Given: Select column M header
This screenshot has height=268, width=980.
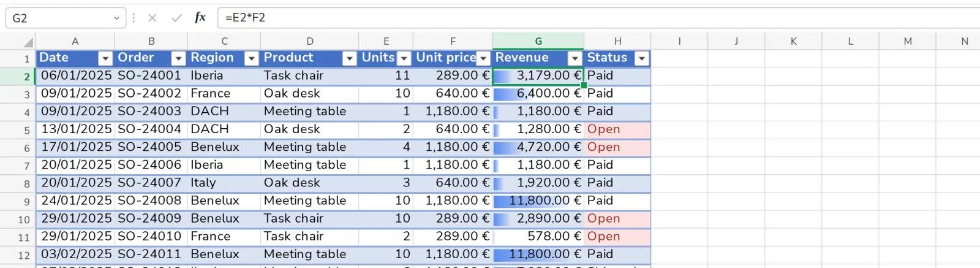Looking at the screenshot, I should point(907,41).
